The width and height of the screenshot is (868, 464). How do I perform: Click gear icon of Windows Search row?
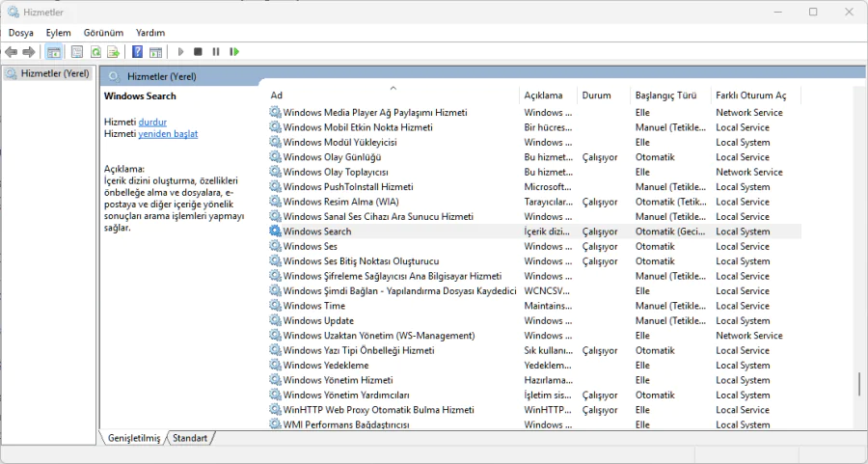(275, 232)
